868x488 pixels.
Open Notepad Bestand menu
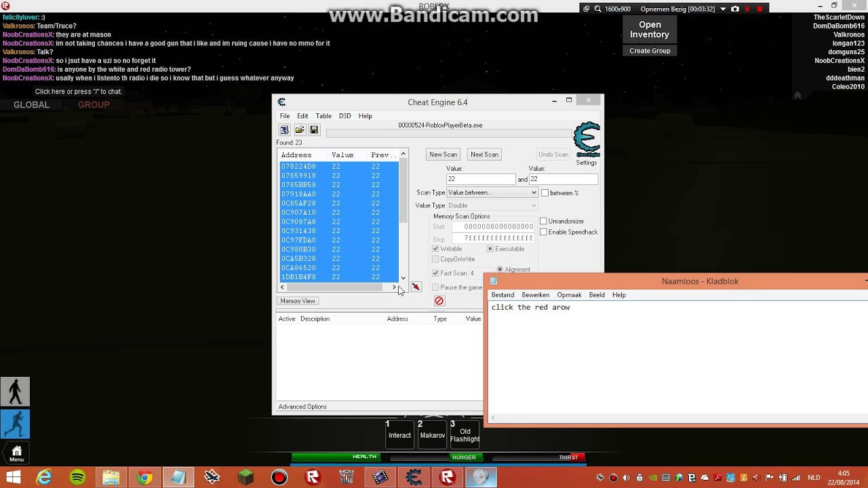502,295
